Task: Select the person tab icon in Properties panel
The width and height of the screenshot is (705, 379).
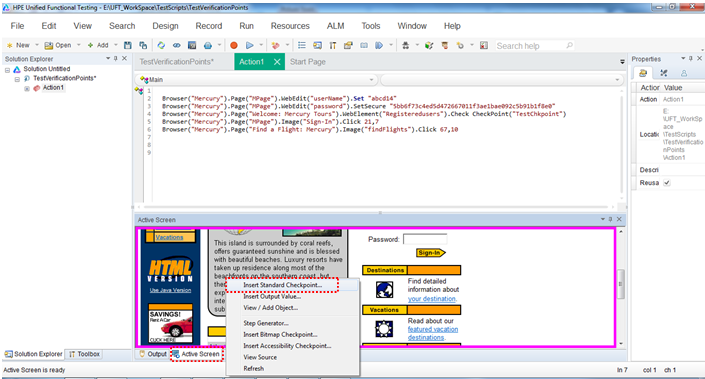Action: point(684,73)
